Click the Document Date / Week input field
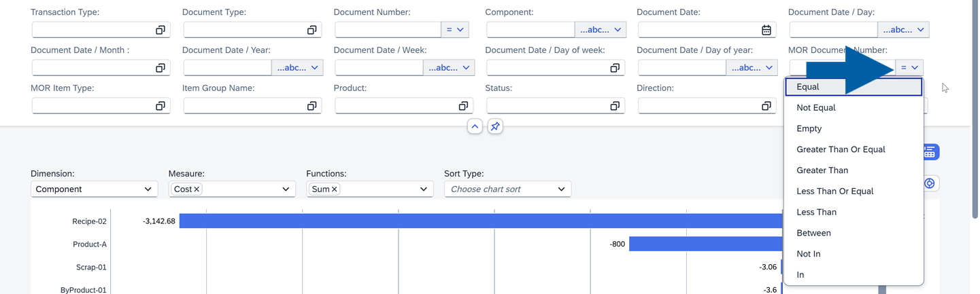Viewport: 980px width, 294px height. [x=379, y=68]
